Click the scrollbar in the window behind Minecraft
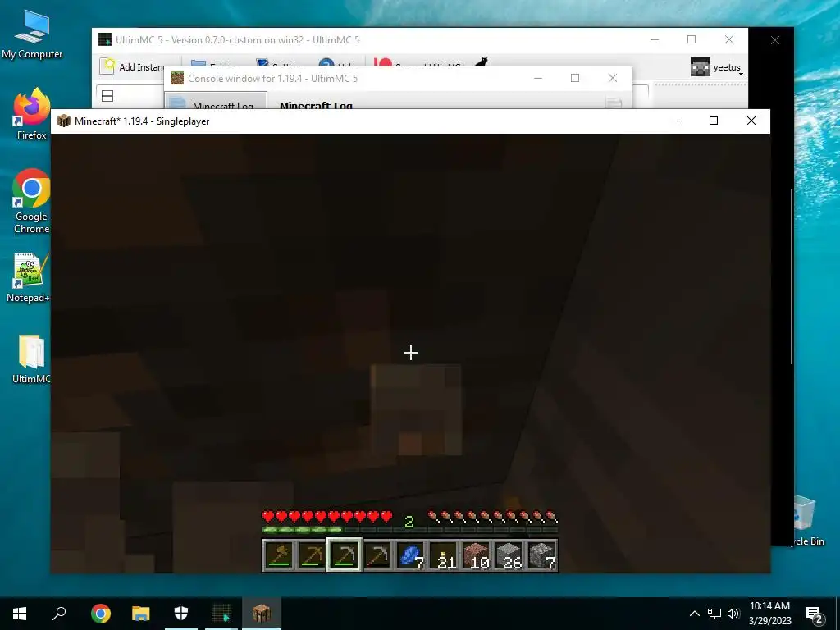840x630 pixels. (x=792, y=276)
